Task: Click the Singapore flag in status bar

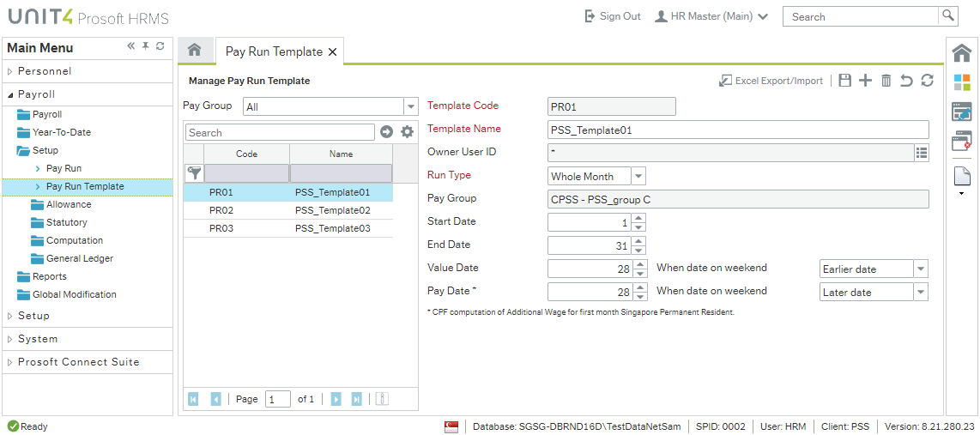Action: [x=451, y=426]
